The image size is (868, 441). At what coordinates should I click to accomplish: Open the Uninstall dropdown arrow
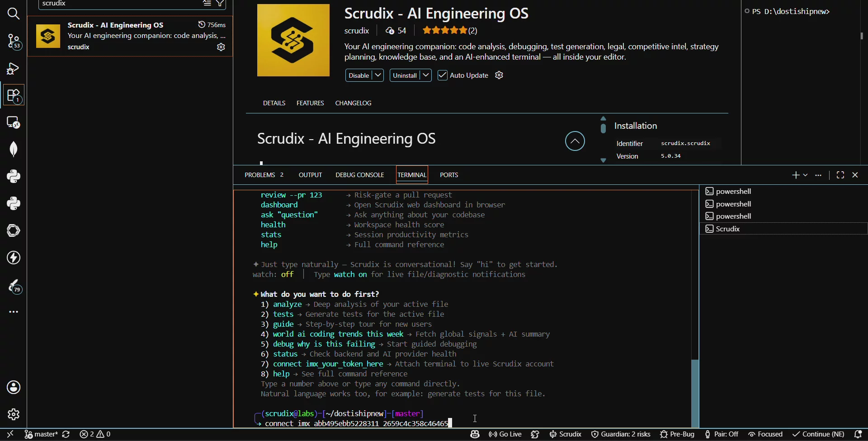[425, 75]
